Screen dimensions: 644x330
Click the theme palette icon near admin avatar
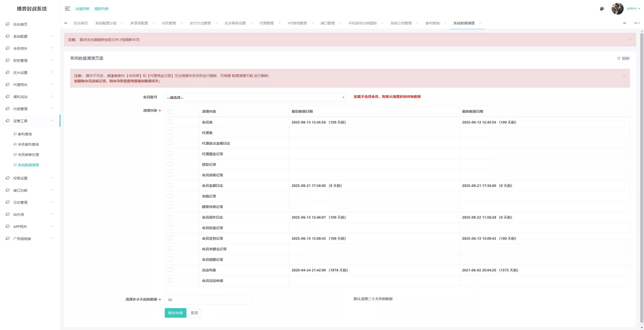pos(602,9)
